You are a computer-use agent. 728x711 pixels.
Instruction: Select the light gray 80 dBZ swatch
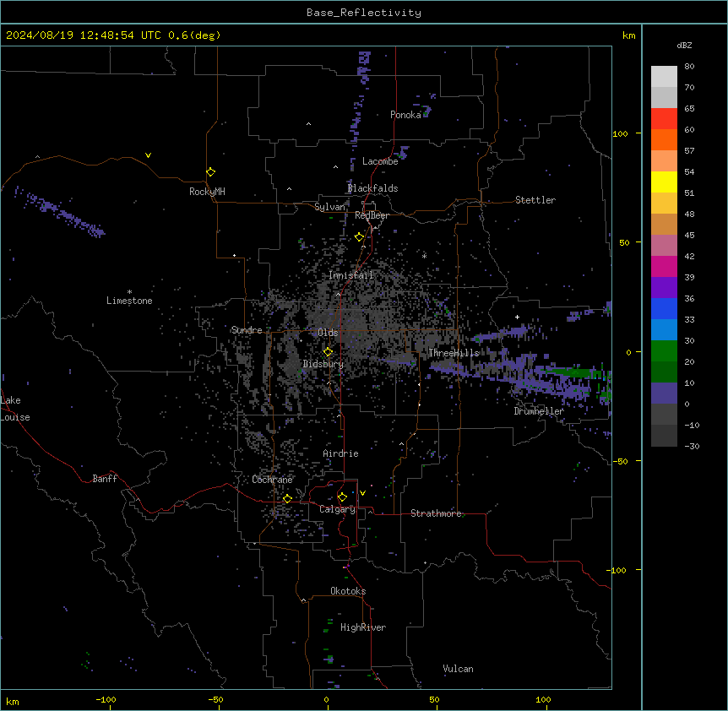point(664,76)
